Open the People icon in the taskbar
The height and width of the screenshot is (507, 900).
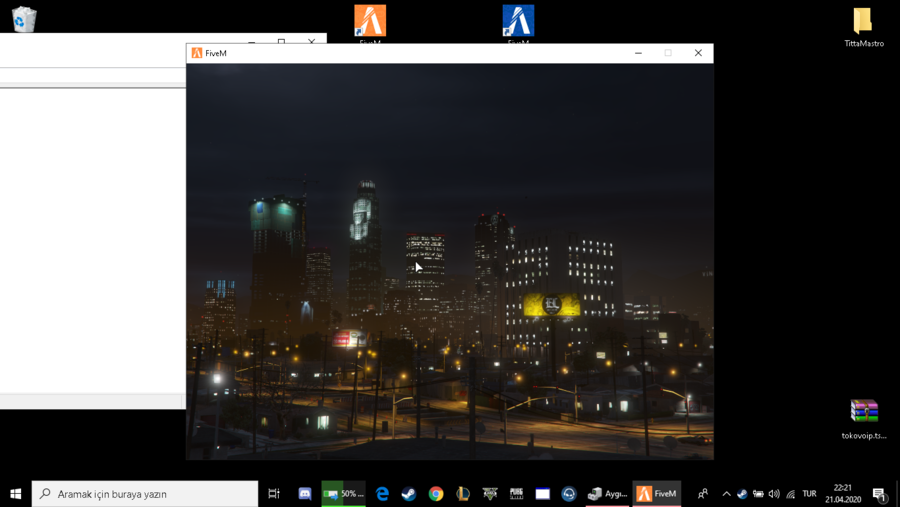point(703,494)
